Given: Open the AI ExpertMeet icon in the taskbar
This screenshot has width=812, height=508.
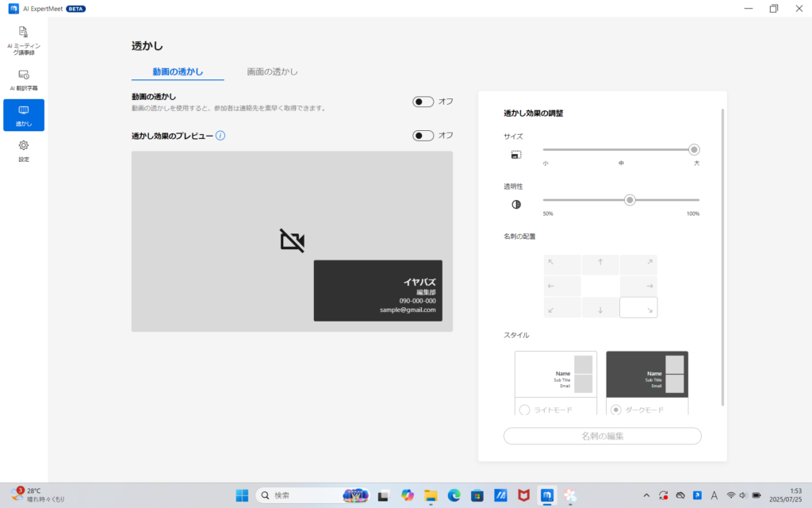Looking at the screenshot, I should tap(546, 495).
